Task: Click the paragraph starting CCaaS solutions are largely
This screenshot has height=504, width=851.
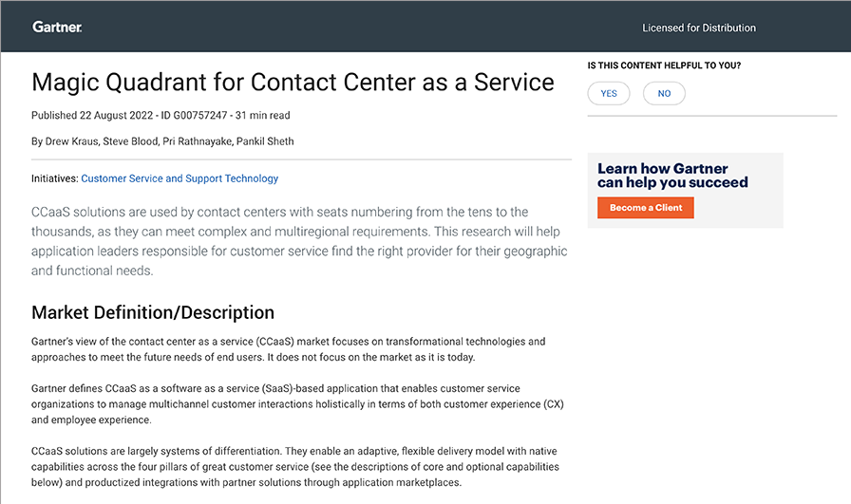Action: [x=294, y=467]
